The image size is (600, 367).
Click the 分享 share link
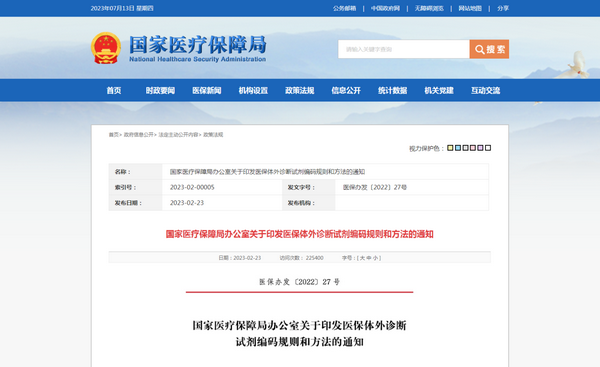[503, 8]
